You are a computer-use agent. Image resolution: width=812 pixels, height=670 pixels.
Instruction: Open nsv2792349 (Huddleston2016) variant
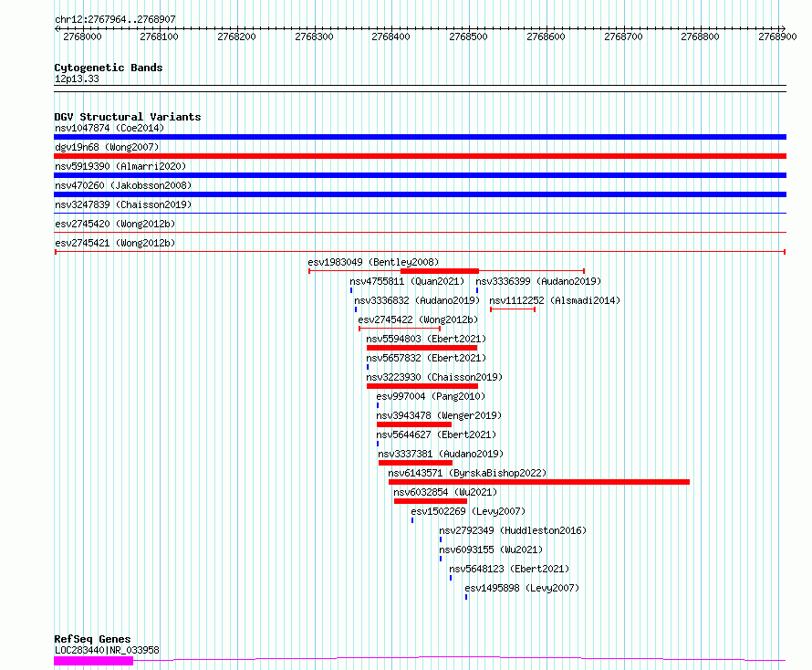coord(513,530)
